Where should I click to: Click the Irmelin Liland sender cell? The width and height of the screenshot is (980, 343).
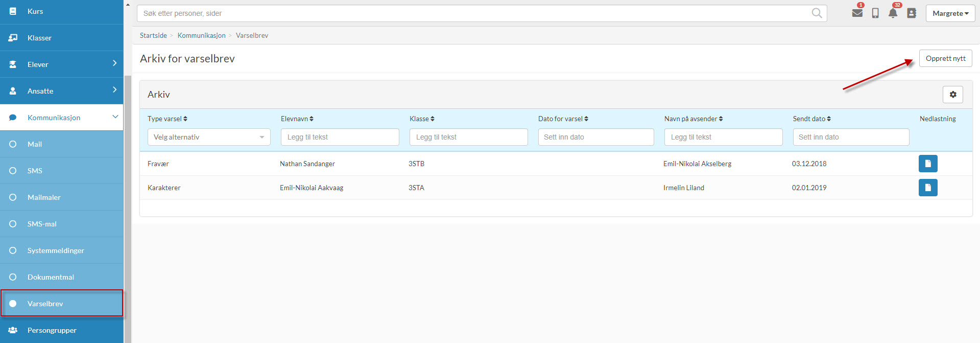tap(684, 188)
